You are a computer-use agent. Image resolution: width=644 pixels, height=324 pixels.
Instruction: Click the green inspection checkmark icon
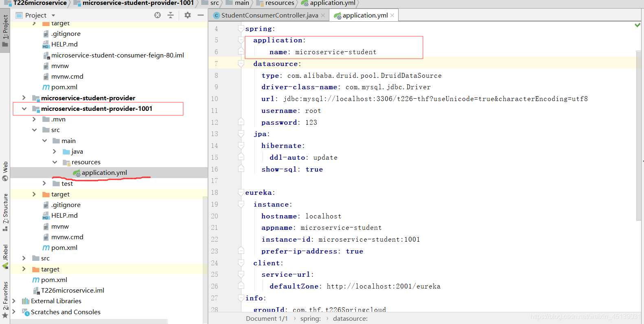(637, 25)
